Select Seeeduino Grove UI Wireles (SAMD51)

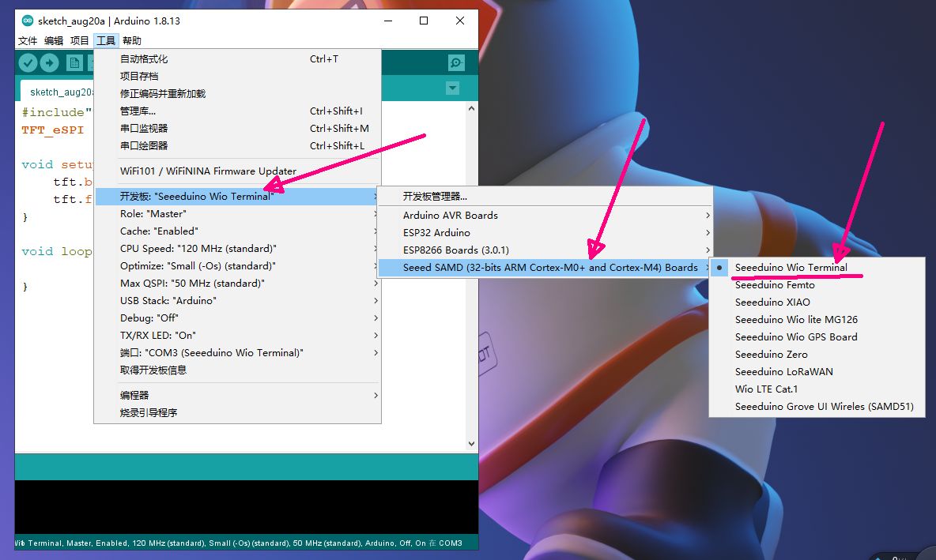[x=817, y=406]
